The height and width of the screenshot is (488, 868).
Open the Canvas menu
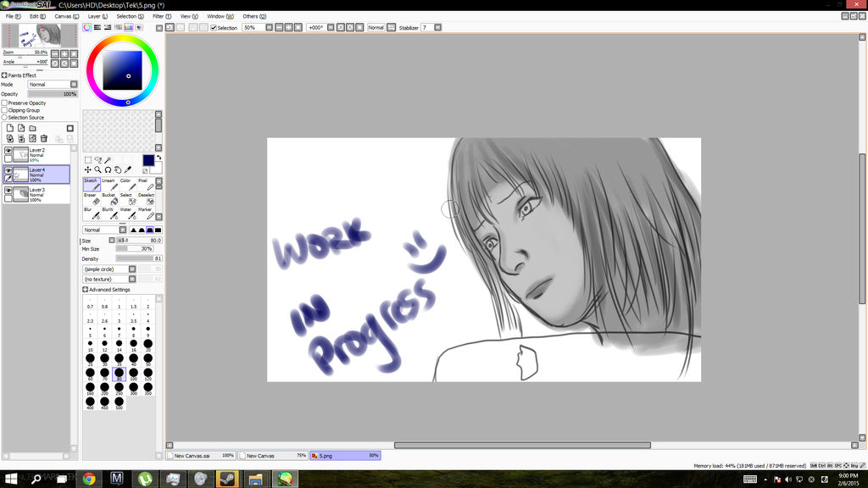click(66, 17)
